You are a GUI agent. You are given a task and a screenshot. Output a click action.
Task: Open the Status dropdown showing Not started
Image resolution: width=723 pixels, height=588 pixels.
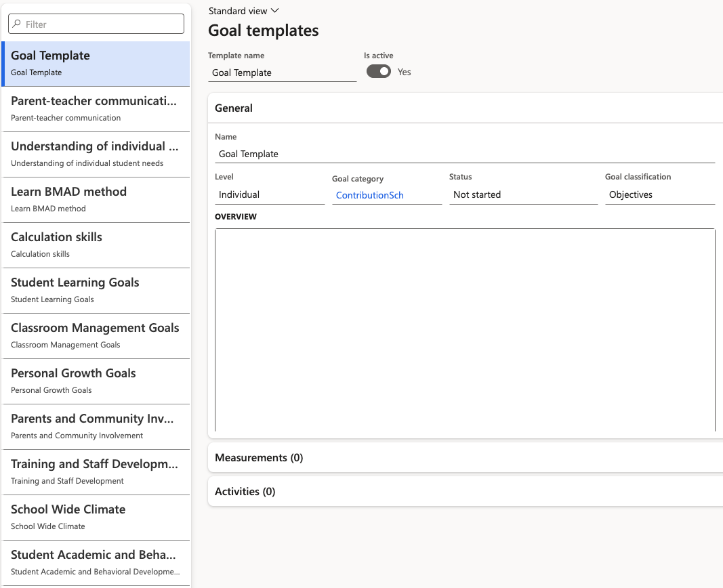[x=523, y=195]
